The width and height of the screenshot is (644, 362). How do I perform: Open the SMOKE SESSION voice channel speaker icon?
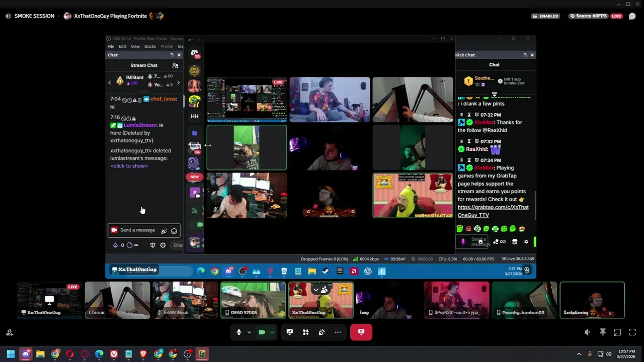pyautogui.click(x=8, y=16)
